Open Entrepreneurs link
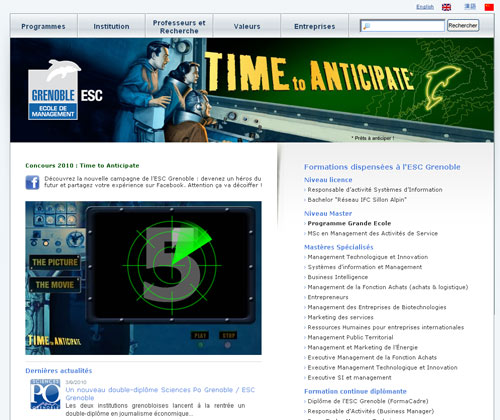 pos(328,297)
